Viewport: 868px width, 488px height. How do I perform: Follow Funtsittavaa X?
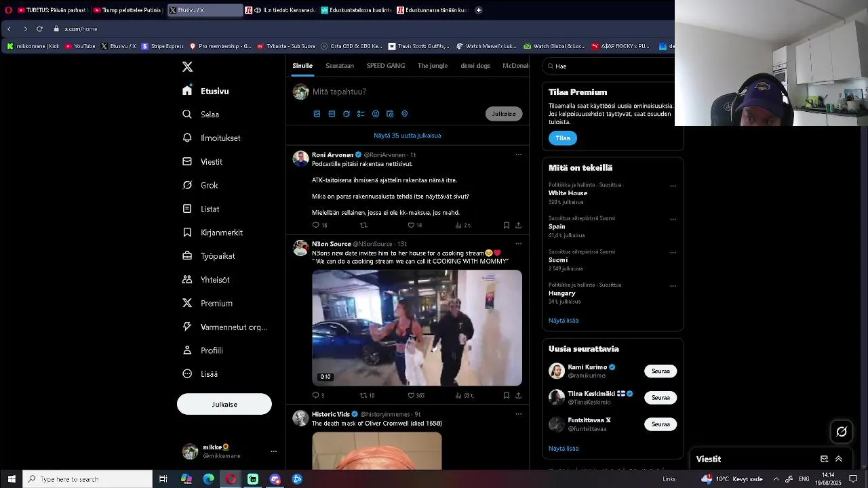pyautogui.click(x=660, y=424)
